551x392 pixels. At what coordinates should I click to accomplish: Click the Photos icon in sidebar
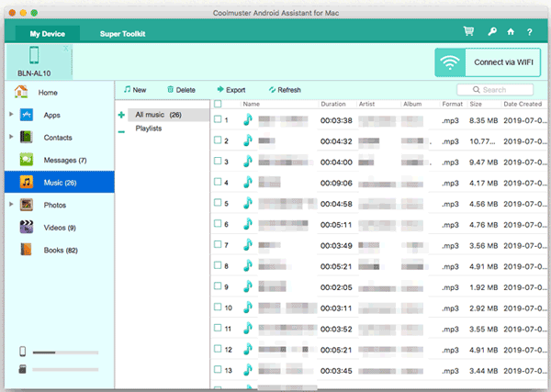(27, 205)
